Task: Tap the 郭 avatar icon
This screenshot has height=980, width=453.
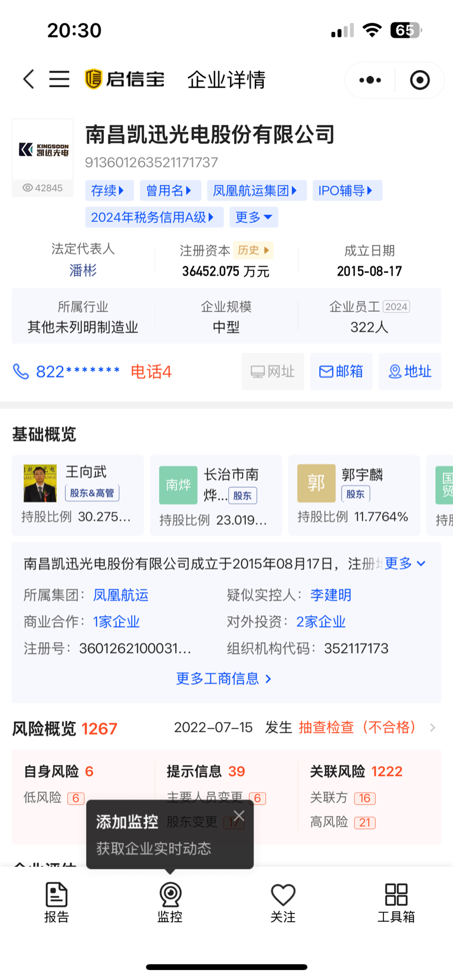Action: (x=316, y=483)
